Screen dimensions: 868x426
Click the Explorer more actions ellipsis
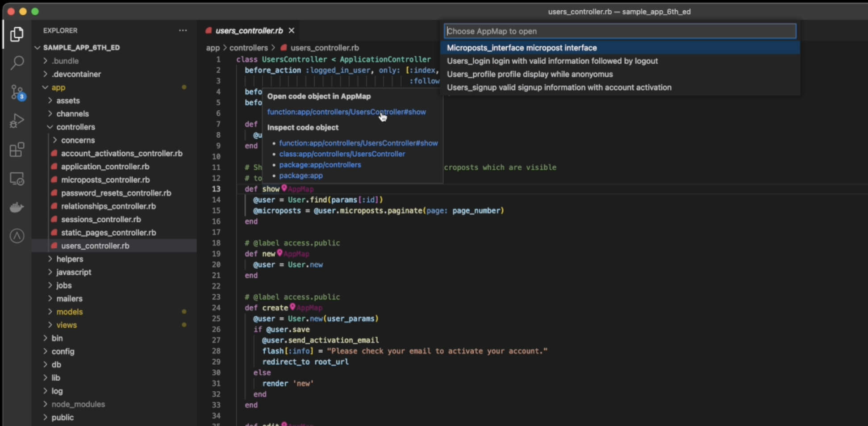(x=183, y=30)
